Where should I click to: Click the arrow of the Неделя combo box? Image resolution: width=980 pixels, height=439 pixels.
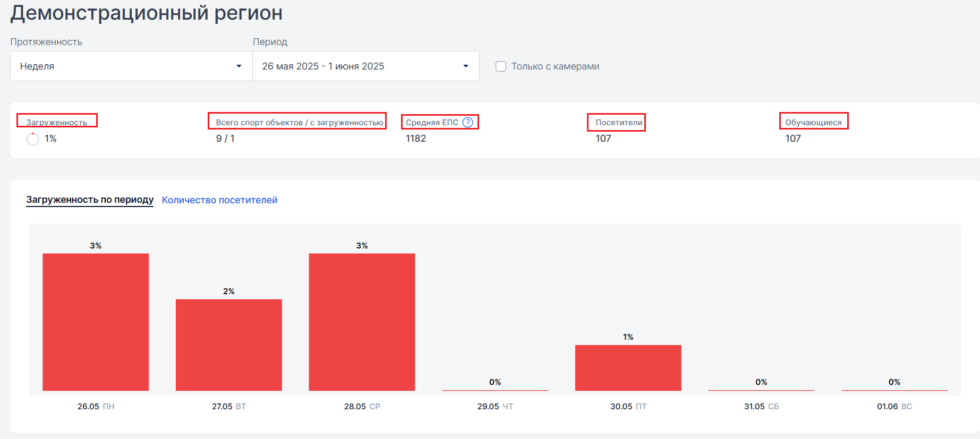pos(239,66)
